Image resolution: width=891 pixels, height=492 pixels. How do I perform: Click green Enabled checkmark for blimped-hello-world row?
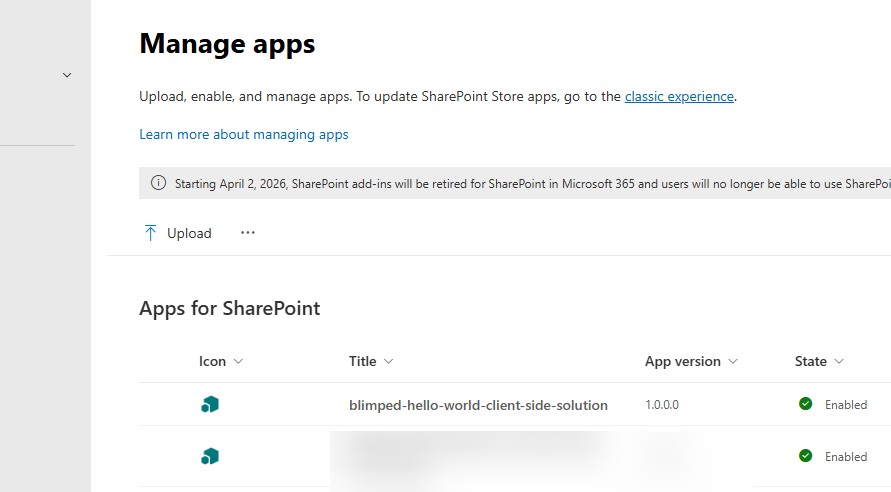pos(805,404)
